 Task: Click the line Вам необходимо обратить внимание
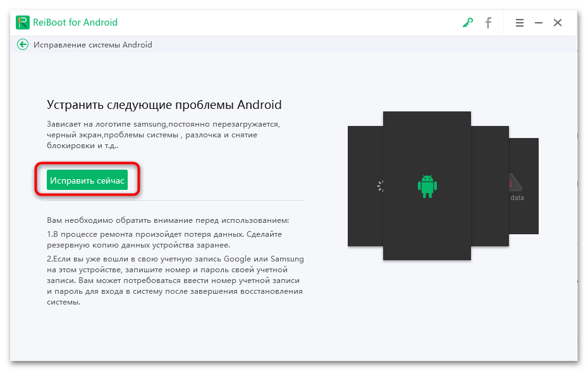[168, 220]
